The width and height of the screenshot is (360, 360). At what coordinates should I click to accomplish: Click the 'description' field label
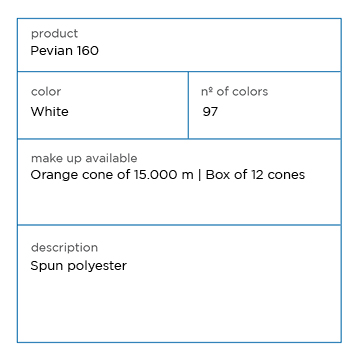[64, 248]
